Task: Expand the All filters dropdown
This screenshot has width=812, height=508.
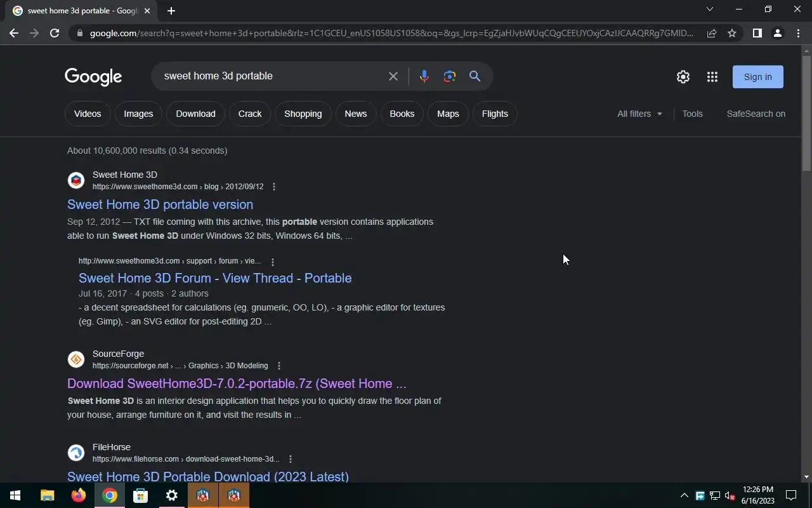Action: click(x=639, y=114)
